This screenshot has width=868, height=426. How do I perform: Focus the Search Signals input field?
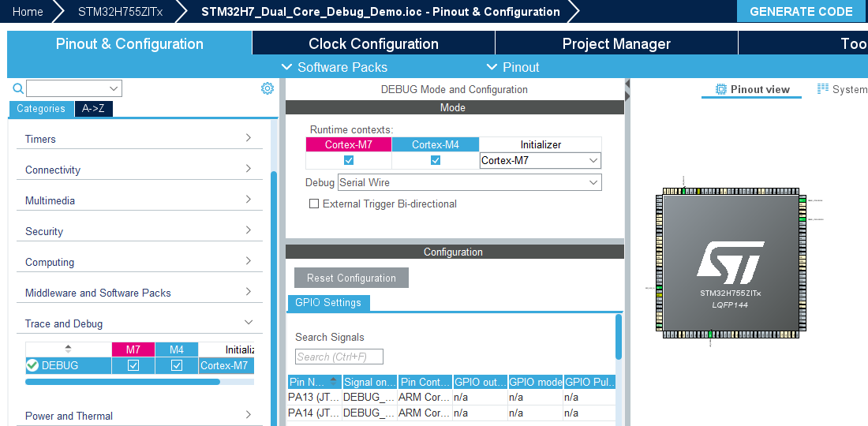click(x=339, y=357)
